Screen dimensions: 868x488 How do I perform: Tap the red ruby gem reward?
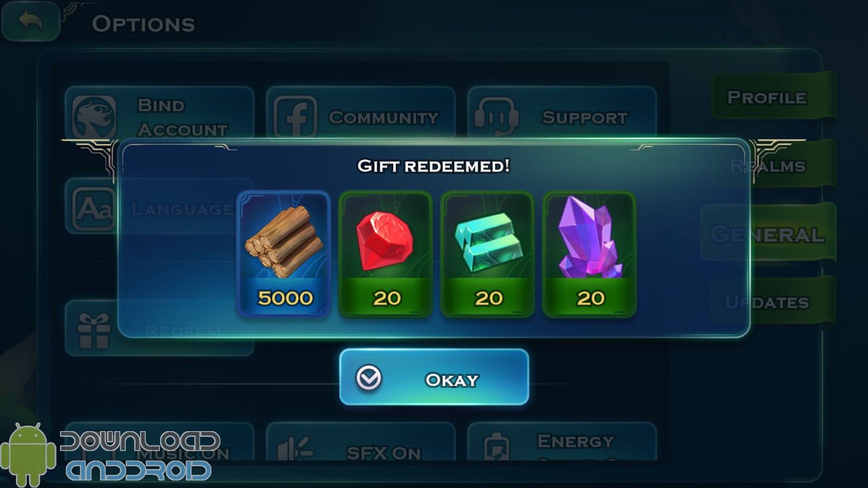[x=386, y=254]
